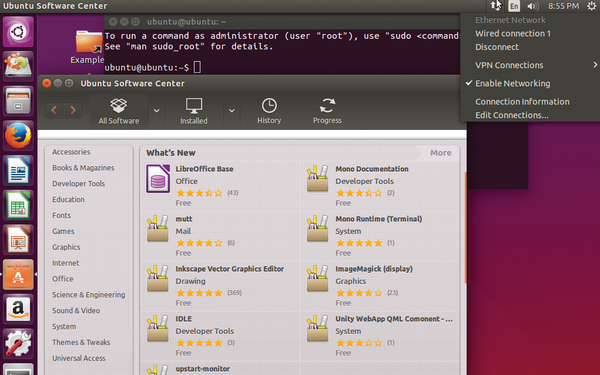Click the IDLE package icon
The image size is (600, 375).
pyautogui.click(x=158, y=328)
